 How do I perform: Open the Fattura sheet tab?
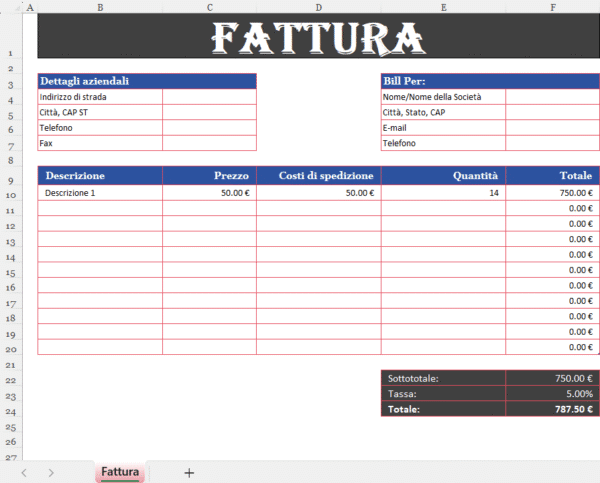point(120,472)
